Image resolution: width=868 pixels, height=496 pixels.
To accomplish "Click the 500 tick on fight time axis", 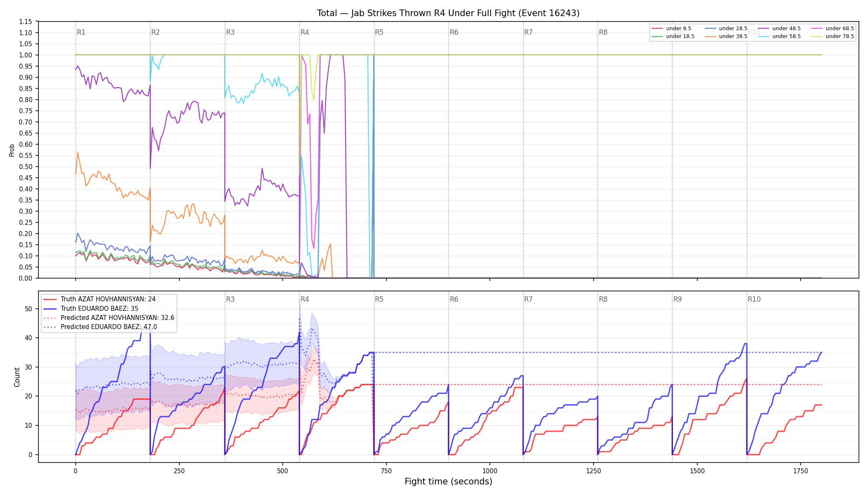I will coord(283,471).
